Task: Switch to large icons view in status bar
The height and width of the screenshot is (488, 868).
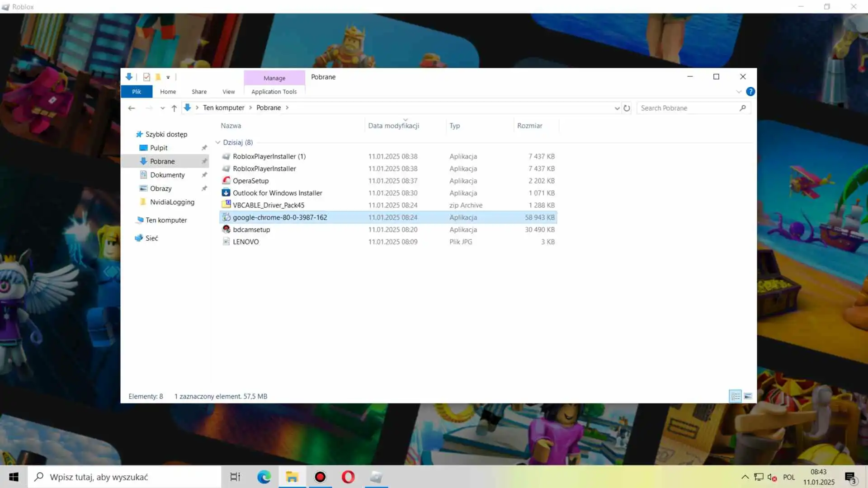Action: (x=748, y=396)
